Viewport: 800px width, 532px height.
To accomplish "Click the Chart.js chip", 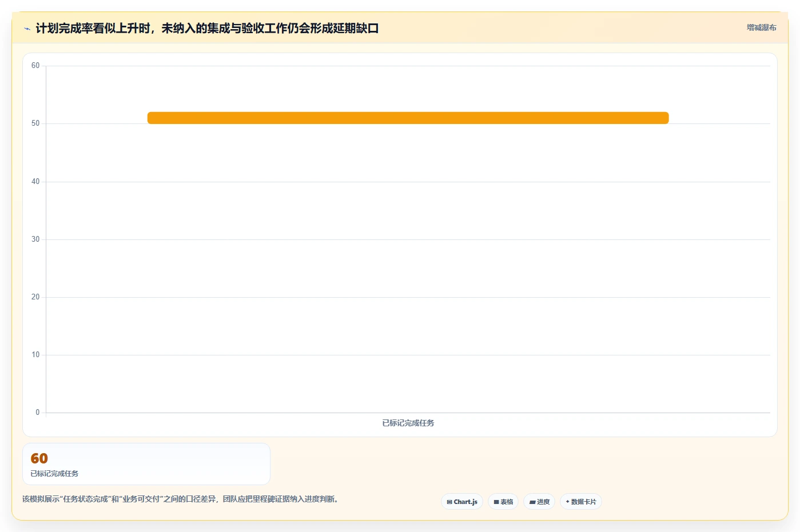I will tap(462, 502).
